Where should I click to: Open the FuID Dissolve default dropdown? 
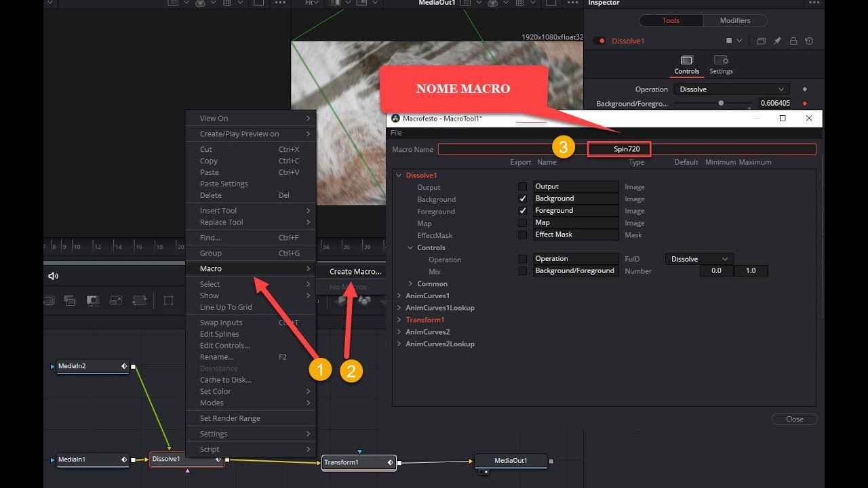pyautogui.click(x=699, y=259)
